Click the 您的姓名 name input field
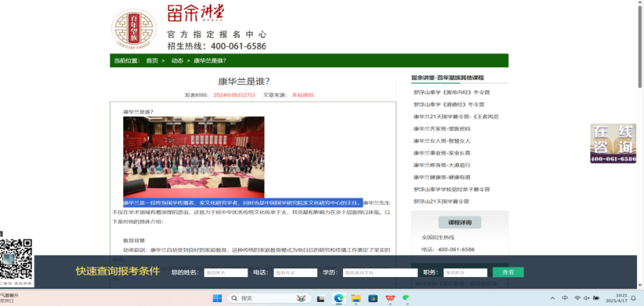The width and height of the screenshot is (644, 306). point(226,272)
